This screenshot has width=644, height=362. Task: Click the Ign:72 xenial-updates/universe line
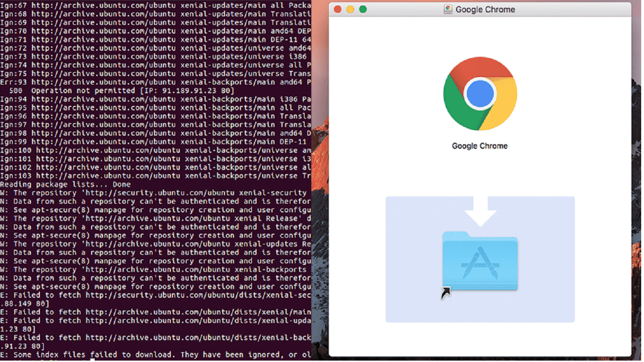point(155,48)
